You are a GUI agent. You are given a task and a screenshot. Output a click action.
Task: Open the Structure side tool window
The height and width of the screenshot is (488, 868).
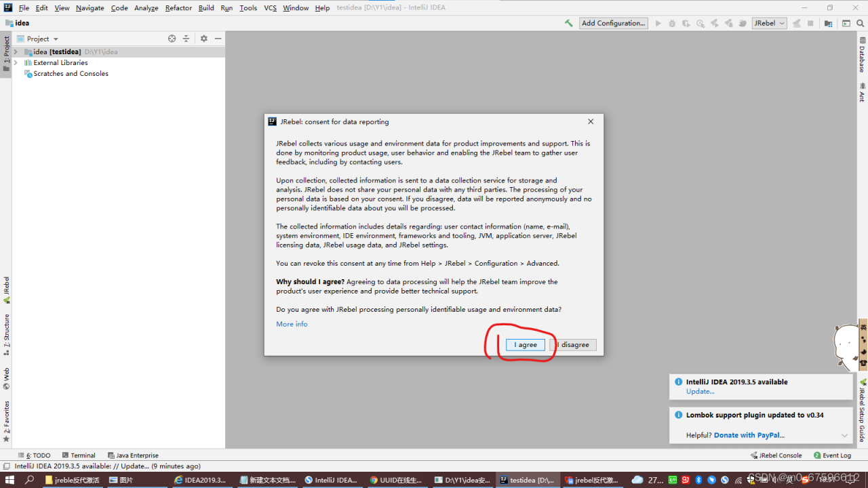pos(6,335)
